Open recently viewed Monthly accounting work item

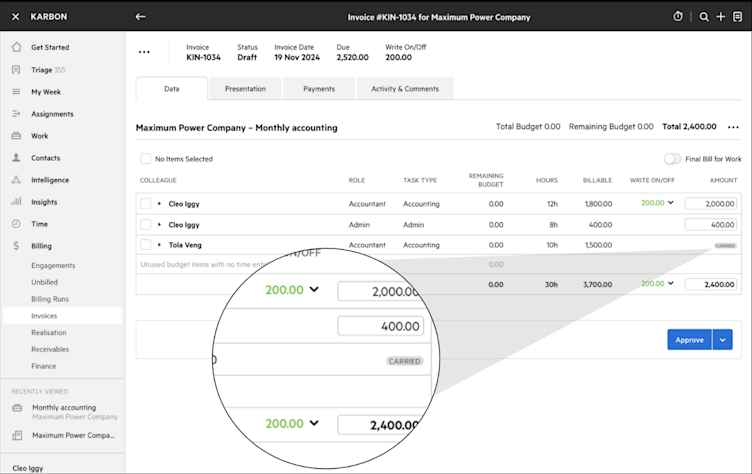[x=64, y=412]
